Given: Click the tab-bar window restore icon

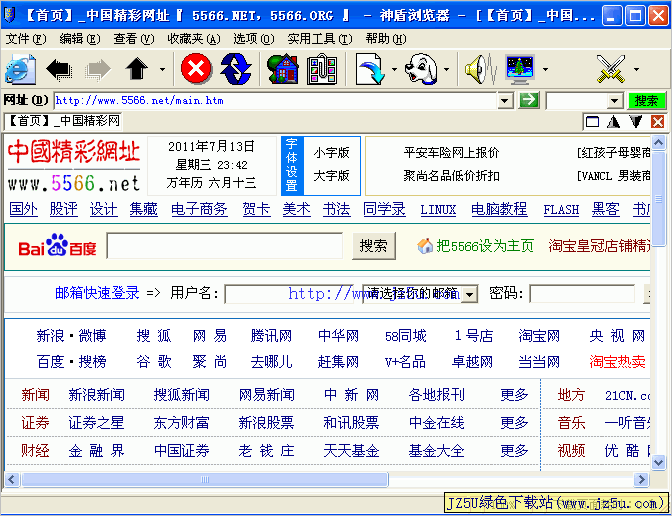Looking at the screenshot, I should (592, 122).
